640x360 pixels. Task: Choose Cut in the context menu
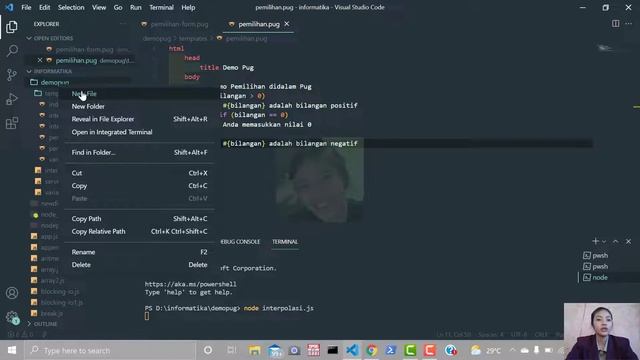(139, 173)
